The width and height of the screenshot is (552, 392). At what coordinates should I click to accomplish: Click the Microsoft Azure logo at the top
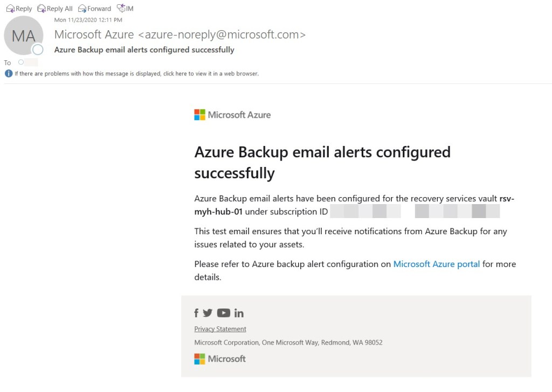(232, 114)
